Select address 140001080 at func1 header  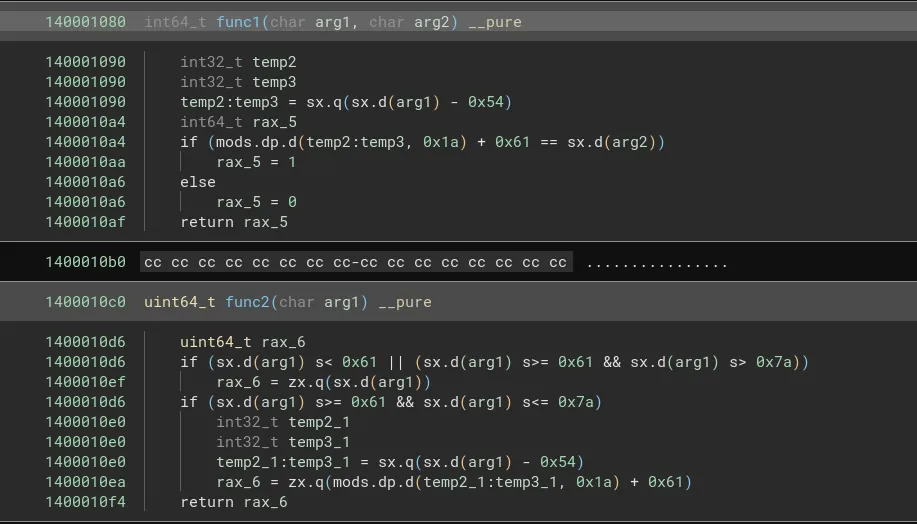pos(85,22)
